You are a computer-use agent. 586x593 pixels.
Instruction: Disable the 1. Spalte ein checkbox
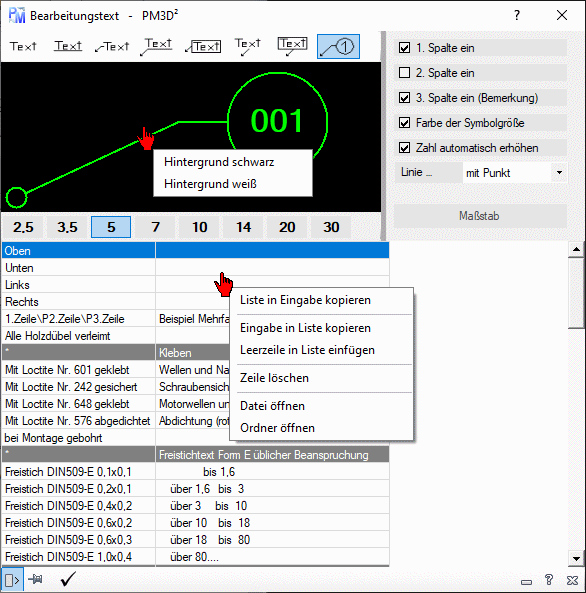(x=404, y=48)
